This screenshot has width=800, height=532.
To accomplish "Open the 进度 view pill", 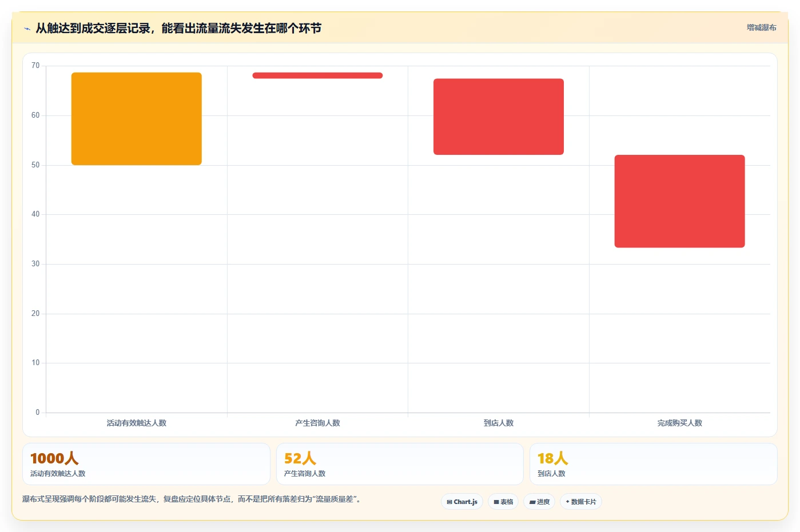I will 539,502.
